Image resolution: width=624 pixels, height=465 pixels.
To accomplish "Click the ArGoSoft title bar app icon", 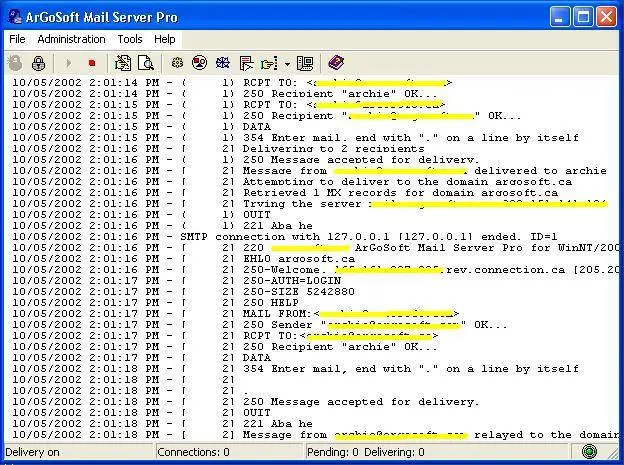I will point(15,17).
